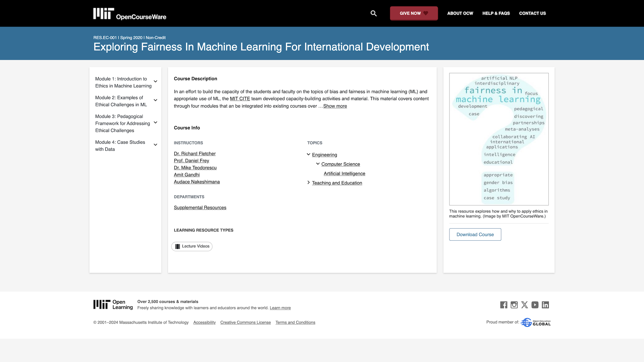
Task: Open Module 1: Introduction to Ethics in Machine Learning
Action: click(123, 82)
